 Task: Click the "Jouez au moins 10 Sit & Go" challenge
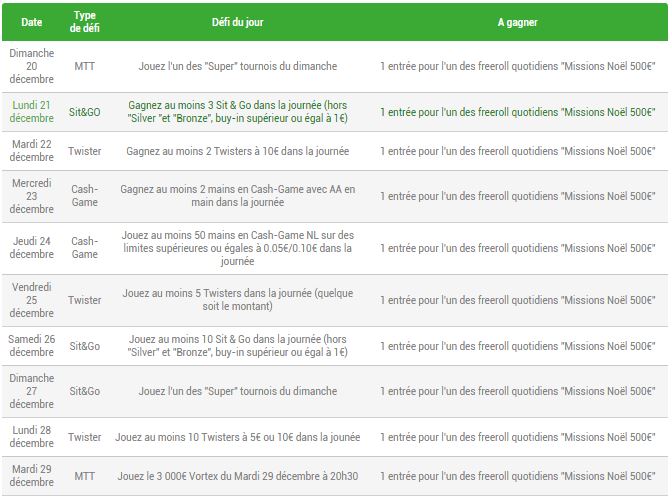coord(237,345)
